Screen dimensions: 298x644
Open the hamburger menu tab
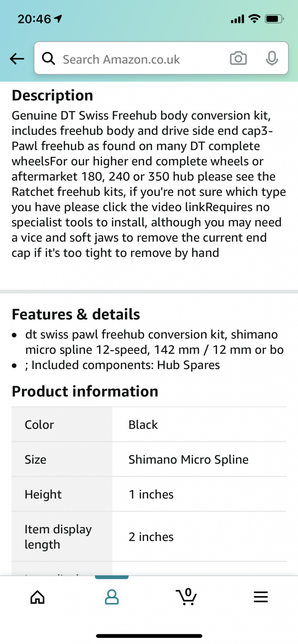coord(261,597)
